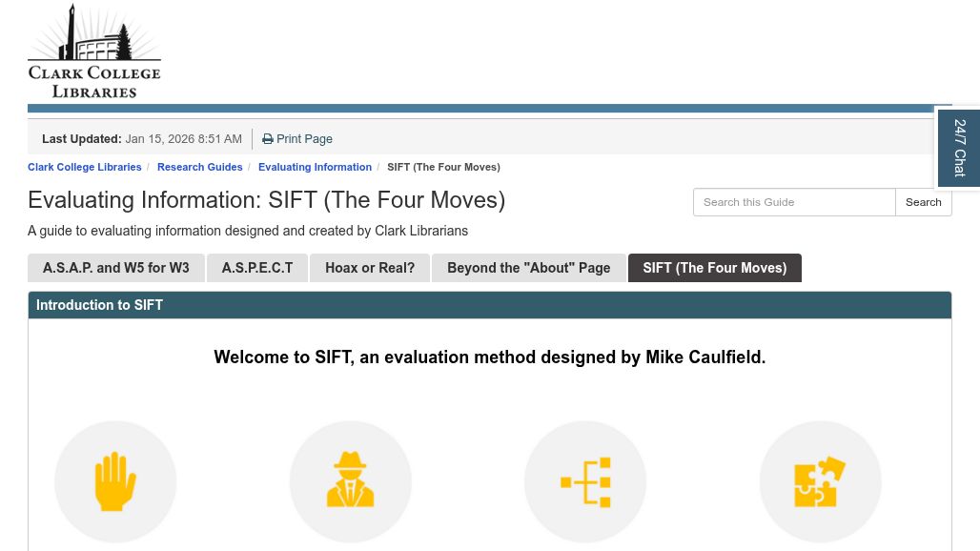Screen dimensions: 980x551
Task: Click the Search button
Action: (923, 202)
